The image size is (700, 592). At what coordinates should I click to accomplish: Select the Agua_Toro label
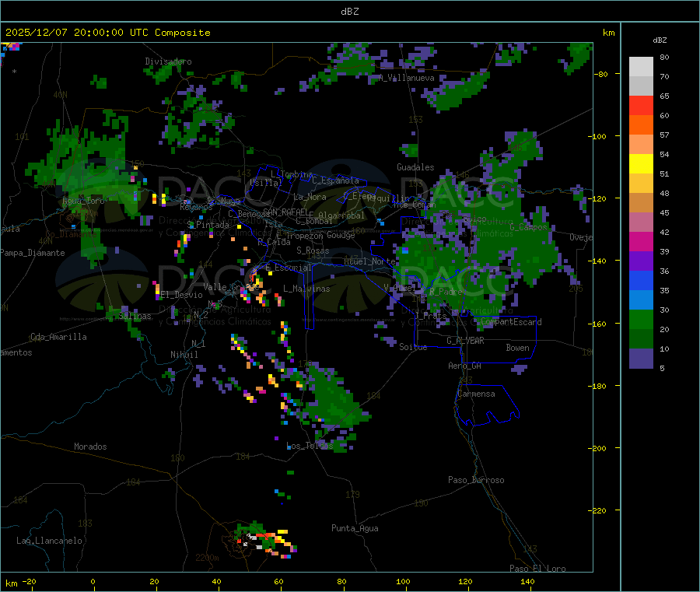click(83, 201)
